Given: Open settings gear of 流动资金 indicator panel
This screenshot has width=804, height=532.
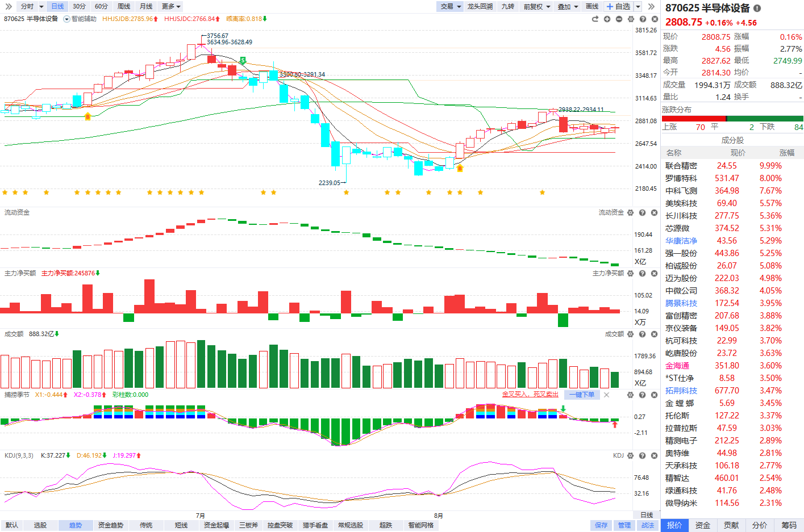Looking at the screenshot, I should [x=630, y=212].
